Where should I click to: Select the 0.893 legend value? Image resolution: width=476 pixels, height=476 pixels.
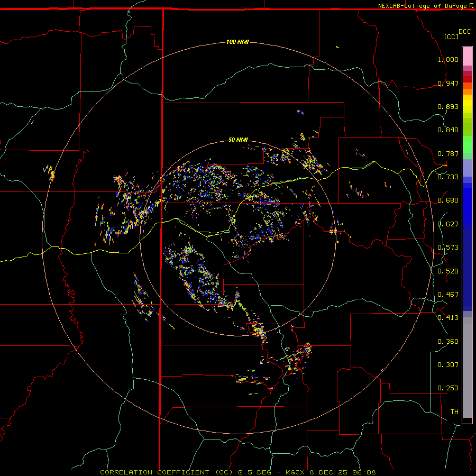pyautogui.click(x=448, y=106)
